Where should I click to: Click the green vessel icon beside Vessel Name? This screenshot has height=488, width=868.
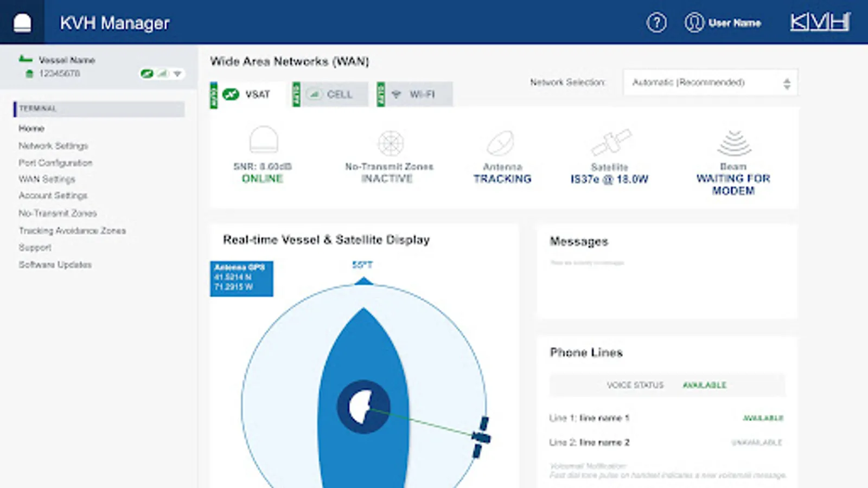[25, 59]
